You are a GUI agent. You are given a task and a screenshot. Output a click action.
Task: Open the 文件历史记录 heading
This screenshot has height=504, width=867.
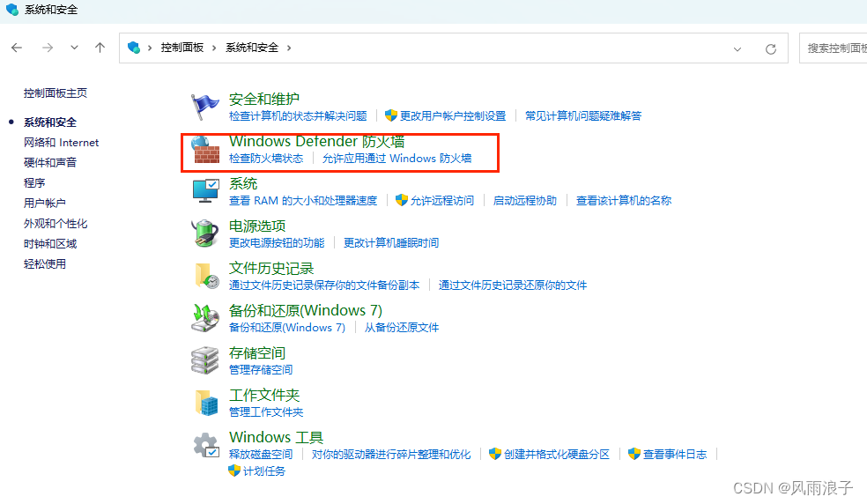[x=271, y=269]
